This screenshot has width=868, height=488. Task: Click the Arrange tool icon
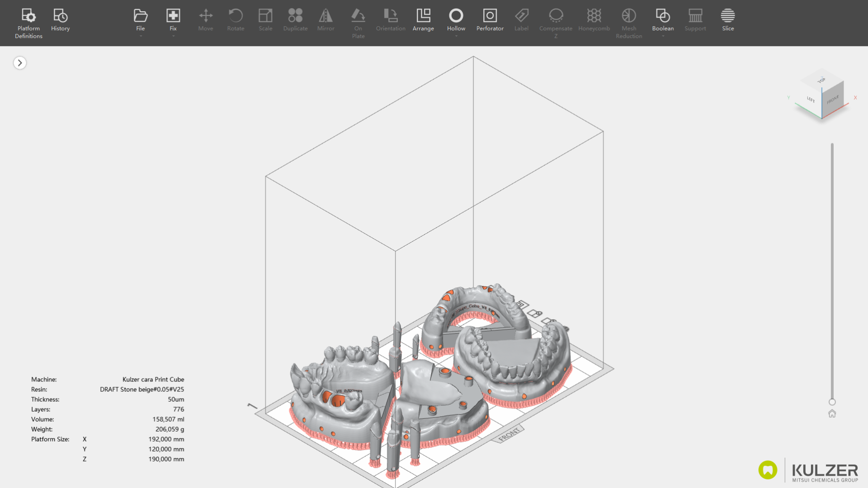(423, 16)
